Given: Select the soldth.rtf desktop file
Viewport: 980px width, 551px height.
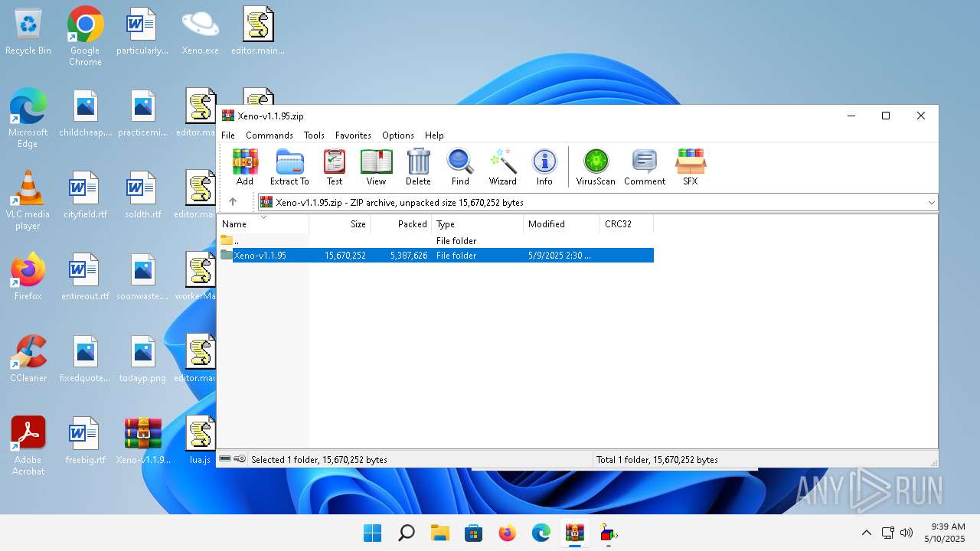Looking at the screenshot, I should click(143, 196).
